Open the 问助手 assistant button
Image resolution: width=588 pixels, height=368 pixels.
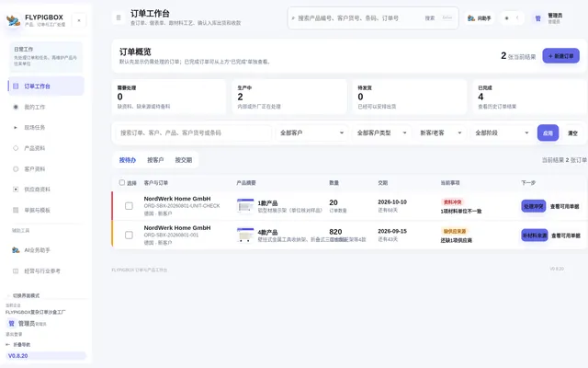tap(480, 18)
